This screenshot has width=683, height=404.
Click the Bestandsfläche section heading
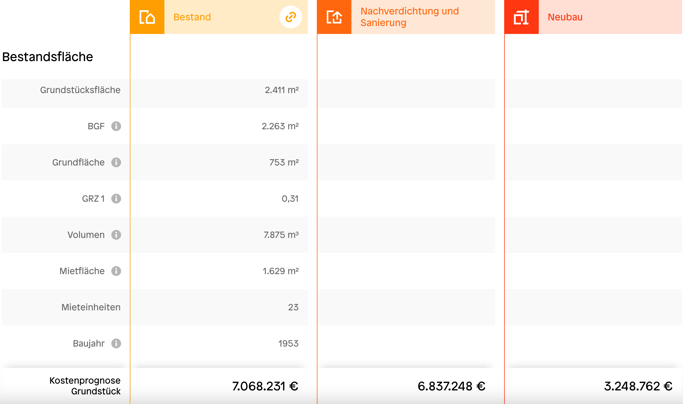coord(47,57)
